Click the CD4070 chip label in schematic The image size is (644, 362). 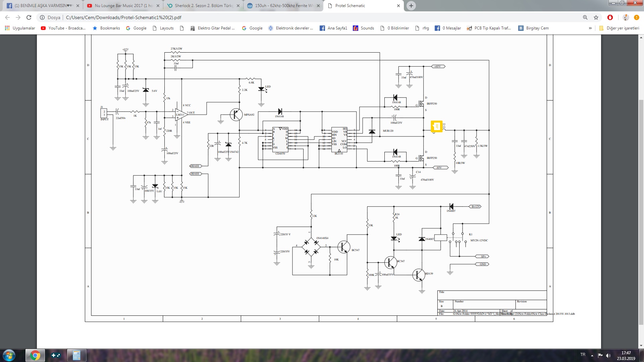pyautogui.click(x=280, y=154)
